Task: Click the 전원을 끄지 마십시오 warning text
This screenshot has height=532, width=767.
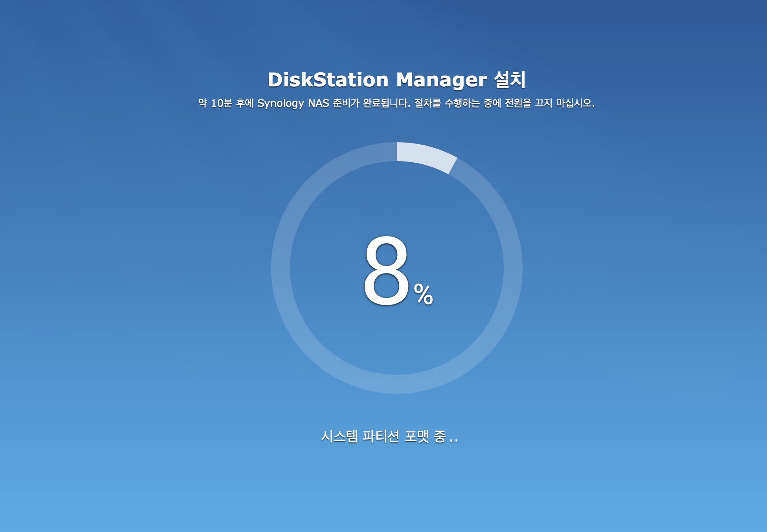Action: [549, 103]
